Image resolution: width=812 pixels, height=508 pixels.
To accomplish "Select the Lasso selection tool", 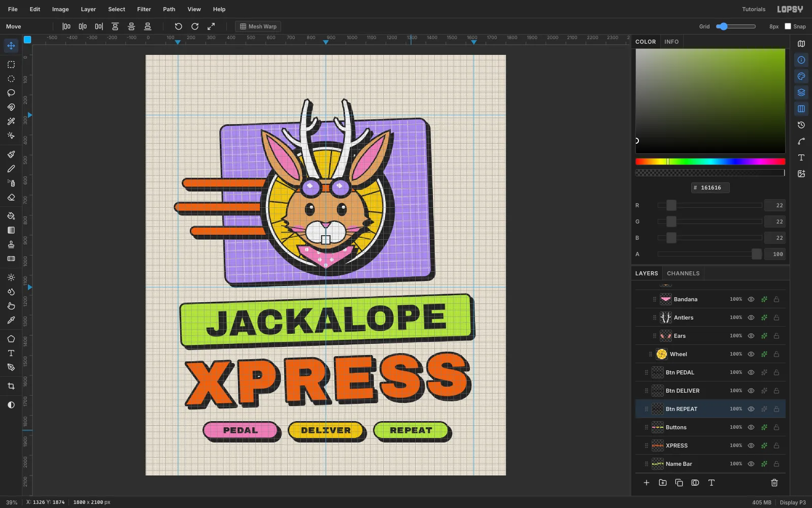I will click(x=11, y=93).
